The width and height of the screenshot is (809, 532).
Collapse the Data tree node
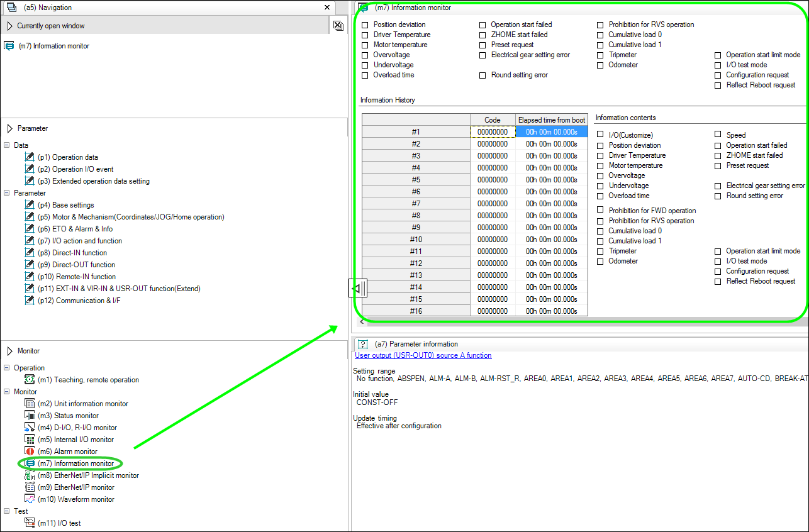pyautogui.click(x=7, y=145)
